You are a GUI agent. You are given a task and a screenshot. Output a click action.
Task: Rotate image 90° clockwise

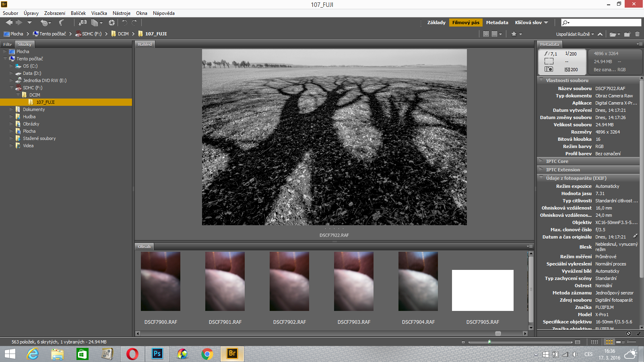point(134,23)
